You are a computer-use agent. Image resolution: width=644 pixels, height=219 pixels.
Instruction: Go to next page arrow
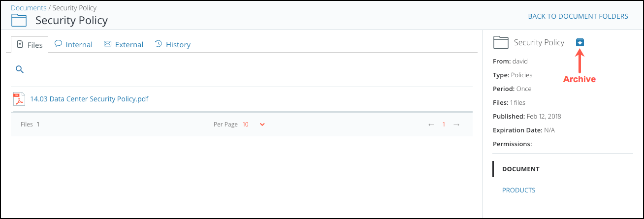(x=456, y=125)
